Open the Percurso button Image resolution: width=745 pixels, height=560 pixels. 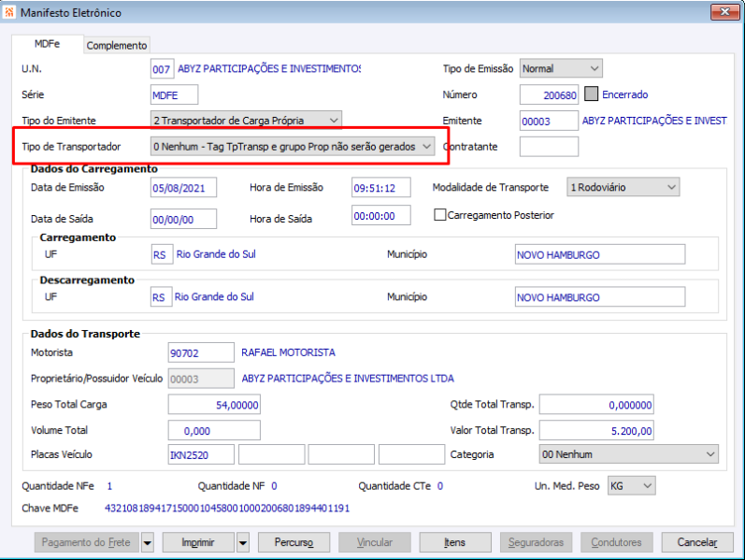294,542
